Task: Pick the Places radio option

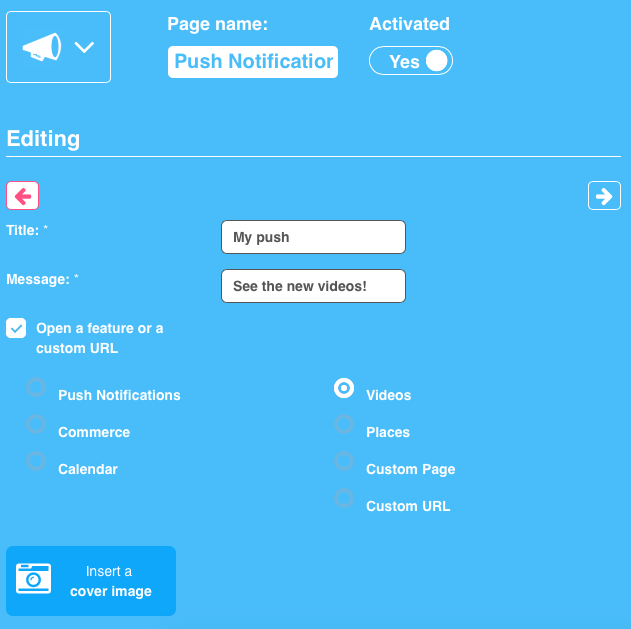Action: 344,425
